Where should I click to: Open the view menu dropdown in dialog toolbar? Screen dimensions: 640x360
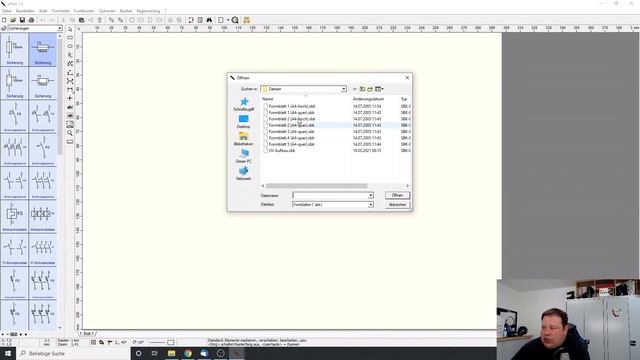coord(379,89)
